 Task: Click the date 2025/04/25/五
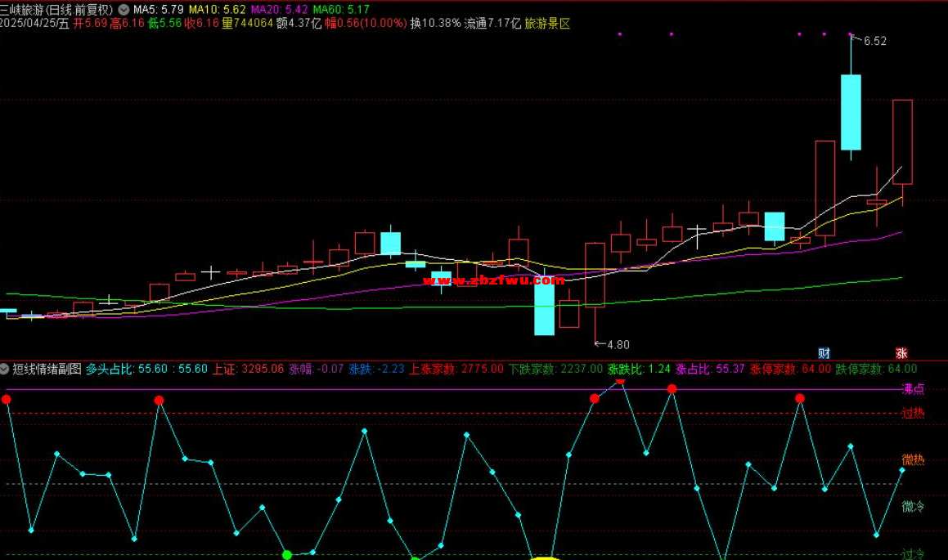(x=35, y=24)
